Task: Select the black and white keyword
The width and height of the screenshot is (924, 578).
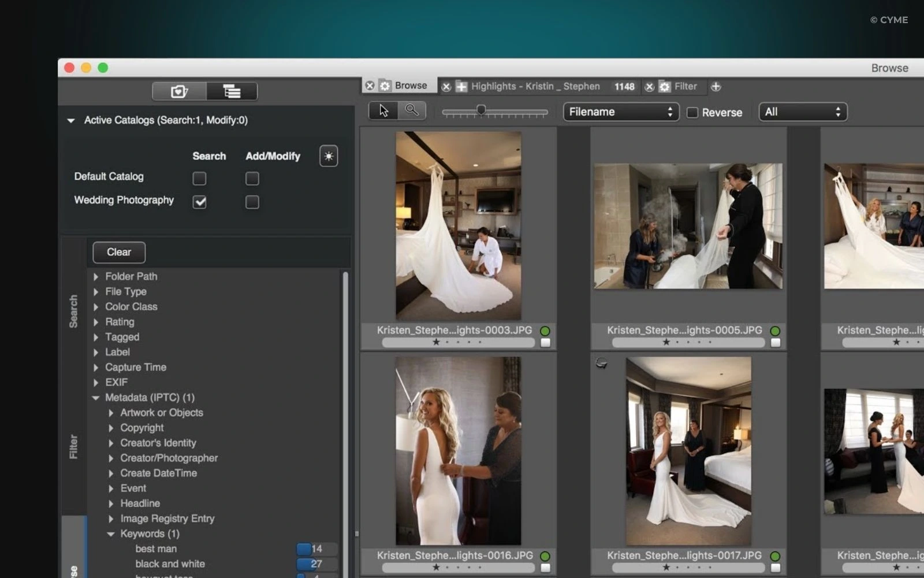Action: coord(170,564)
